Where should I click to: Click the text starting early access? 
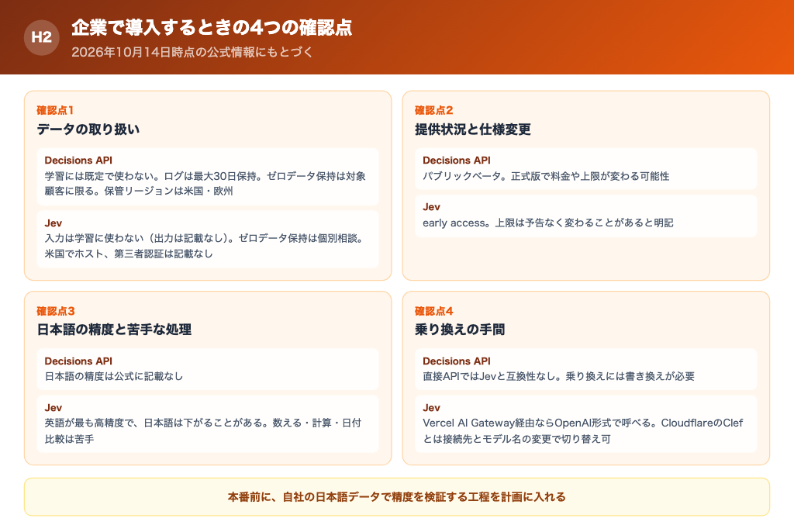tap(548, 223)
